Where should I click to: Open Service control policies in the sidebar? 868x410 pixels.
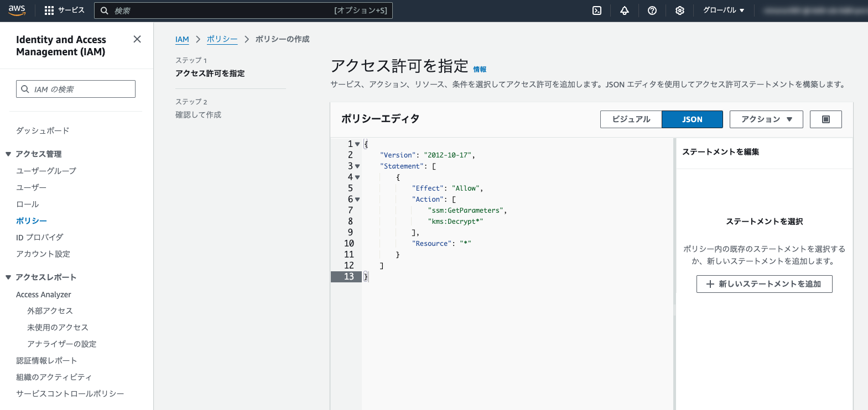pos(70,394)
